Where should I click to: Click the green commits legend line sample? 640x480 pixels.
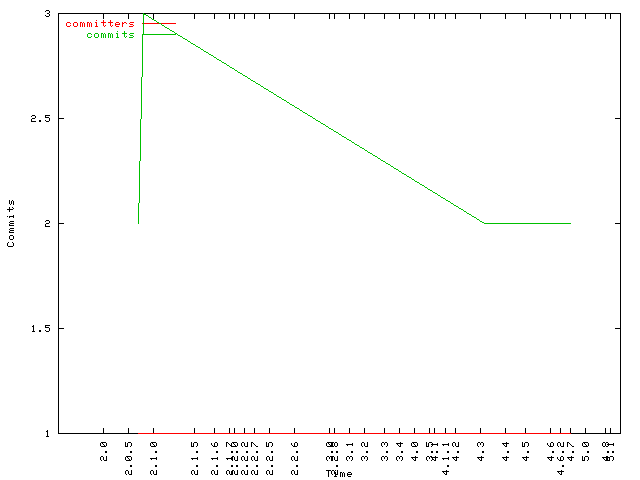point(159,35)
